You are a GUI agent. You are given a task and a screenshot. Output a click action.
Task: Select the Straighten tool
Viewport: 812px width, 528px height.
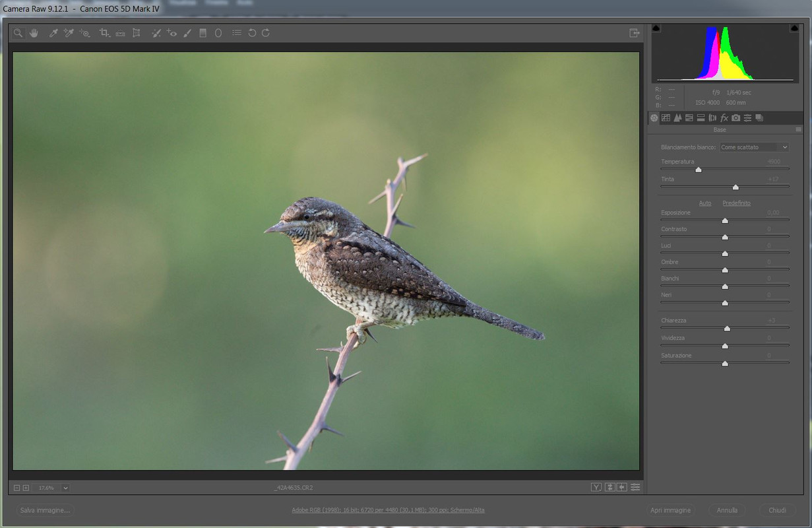(x=120, y=33)
